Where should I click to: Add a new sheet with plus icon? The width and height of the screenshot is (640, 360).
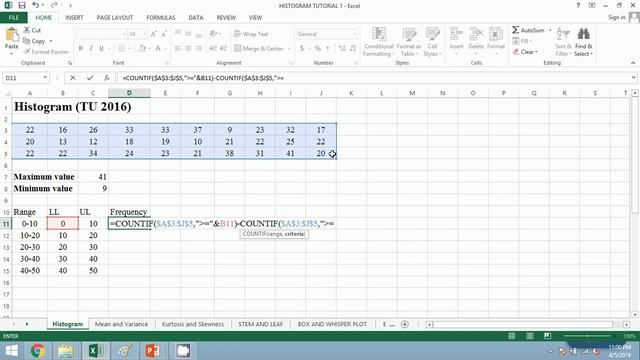click(x=404, y=324)
